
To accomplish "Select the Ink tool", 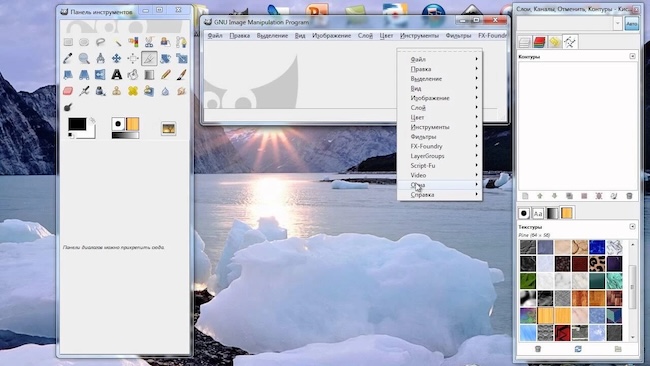I will [x=100, y=91].
